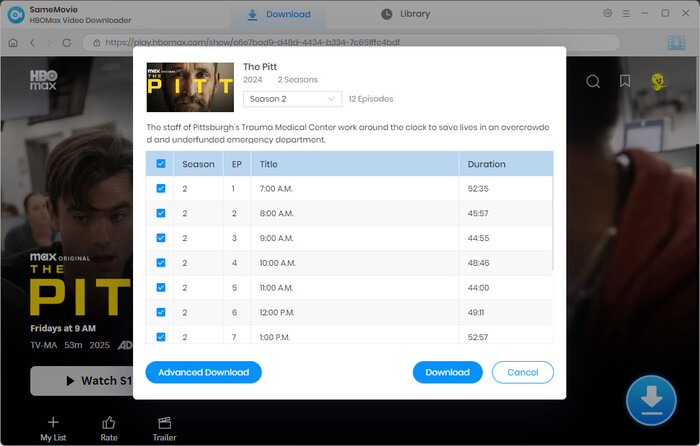Click the 12 Episodes label
The height and width of the screenshot is (446, 700).
[x=371, y=99]
